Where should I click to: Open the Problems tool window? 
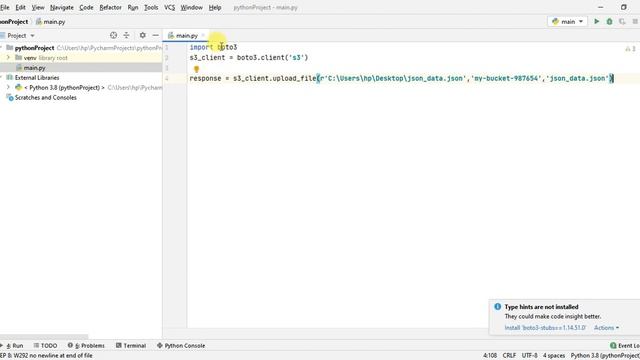point(86,345)
